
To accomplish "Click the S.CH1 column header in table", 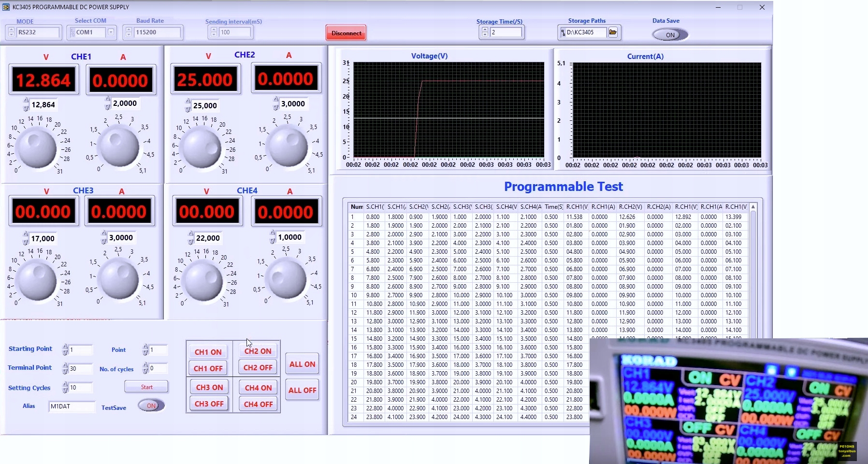I will pyautogui.click(x=375, y=207).
